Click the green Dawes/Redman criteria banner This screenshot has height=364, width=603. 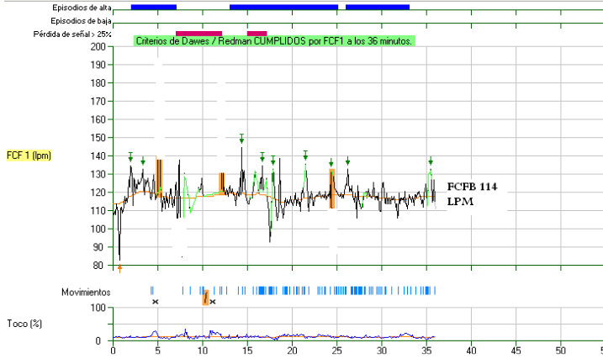coord(272,40)
